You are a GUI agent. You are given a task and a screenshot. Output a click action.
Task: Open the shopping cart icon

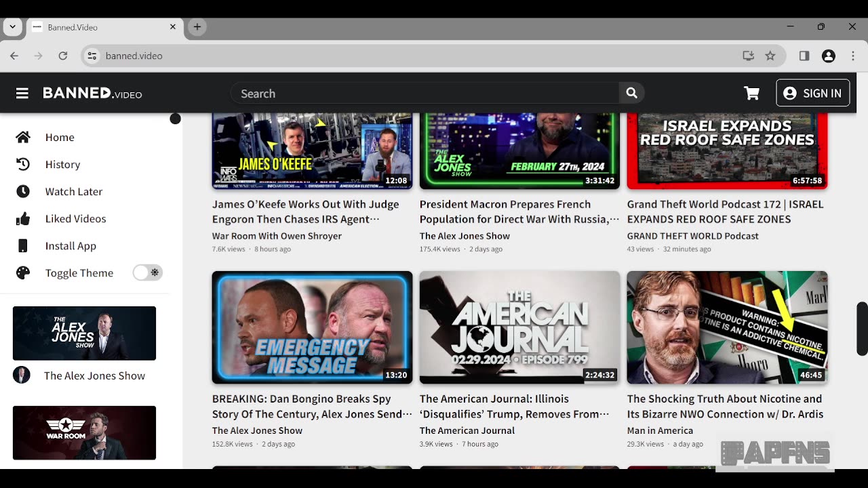point(751,94)
